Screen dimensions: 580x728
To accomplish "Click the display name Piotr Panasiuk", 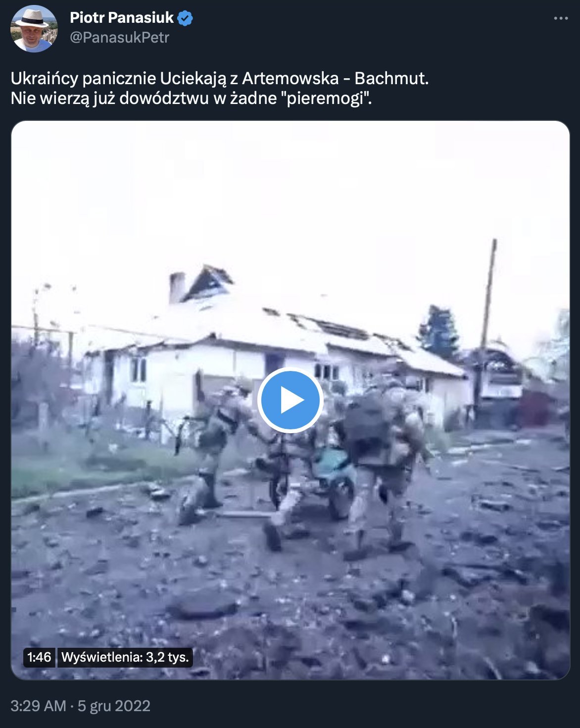I will coord(122,18).
